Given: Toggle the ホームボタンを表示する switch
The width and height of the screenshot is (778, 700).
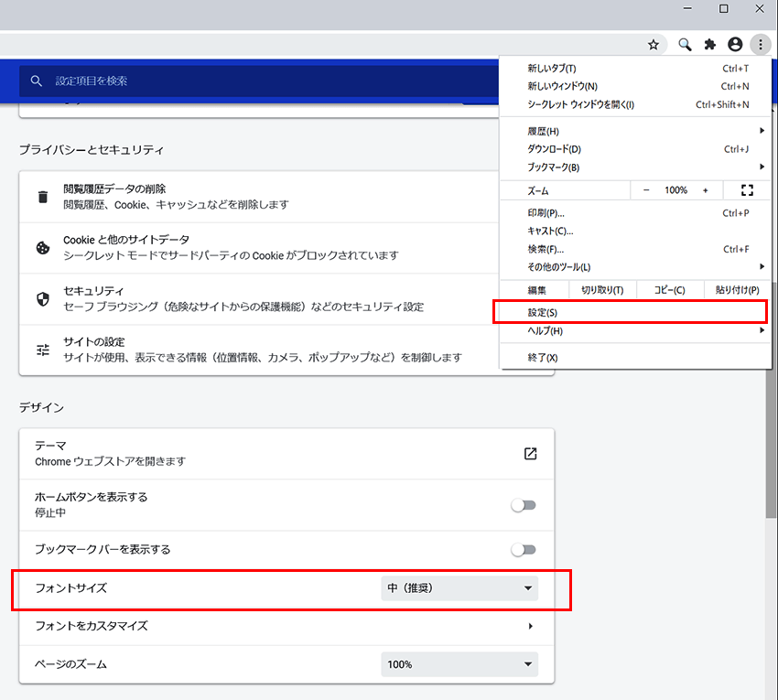Looking at the screenshot, I should point(524,505).
